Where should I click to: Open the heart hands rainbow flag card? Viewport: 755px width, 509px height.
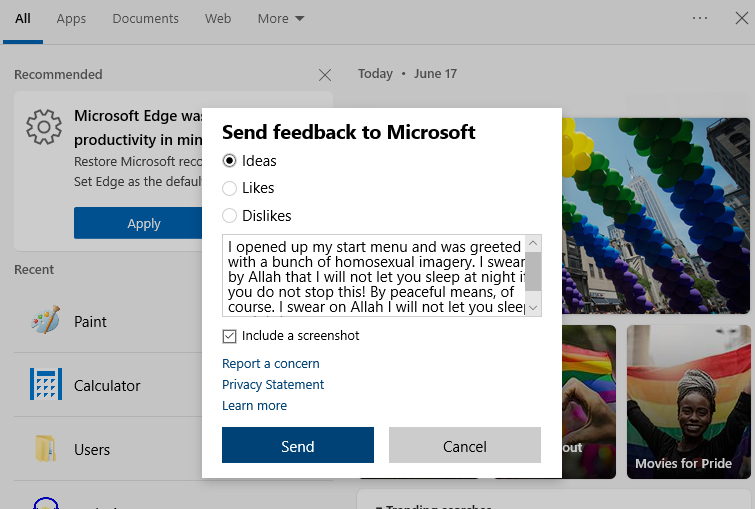pyautogui.click(x=589, y=402)
